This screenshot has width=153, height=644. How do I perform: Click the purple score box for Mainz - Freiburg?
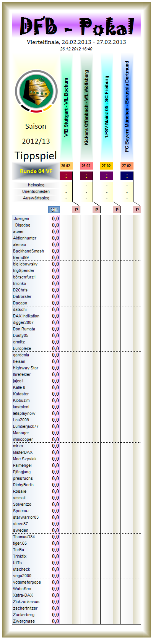point(107,176)
